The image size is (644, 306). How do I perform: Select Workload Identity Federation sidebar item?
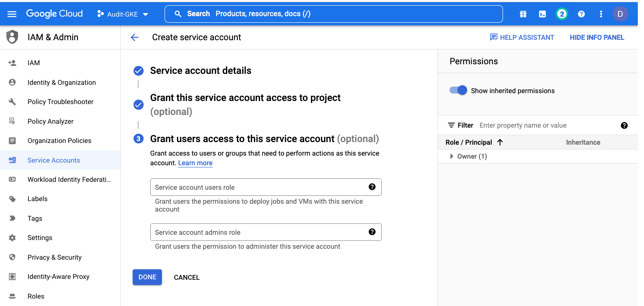pyautogui.click(x=69, y=179)
